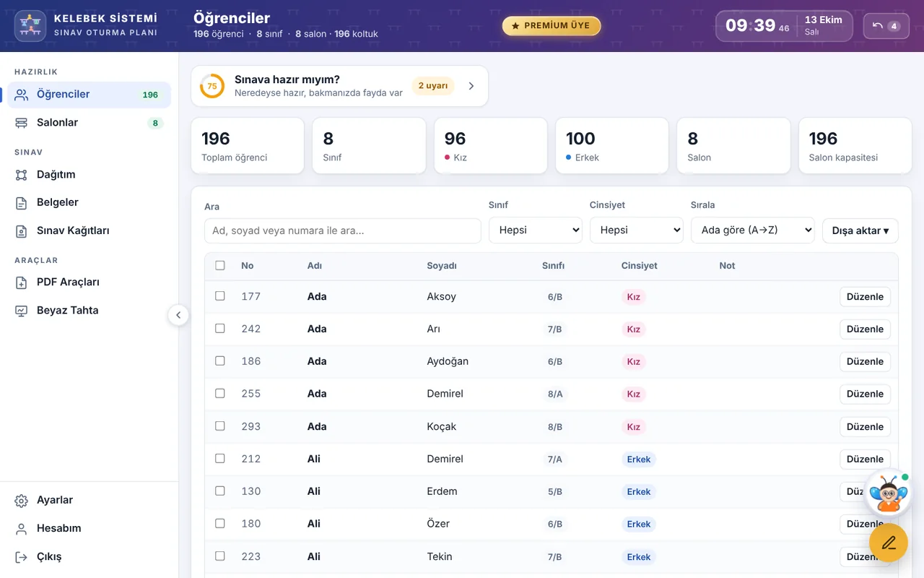
Task: Open the Sırala sort dropdown
Action: click(x=753, y=230)
